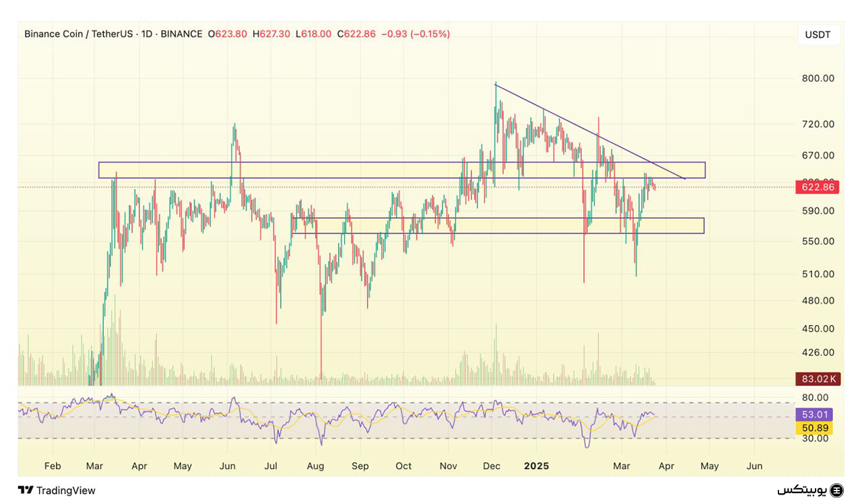This screenshot has width=862, height=504.
Task: Click the Aug label on the time axis
Action: (x=315, y=466)
